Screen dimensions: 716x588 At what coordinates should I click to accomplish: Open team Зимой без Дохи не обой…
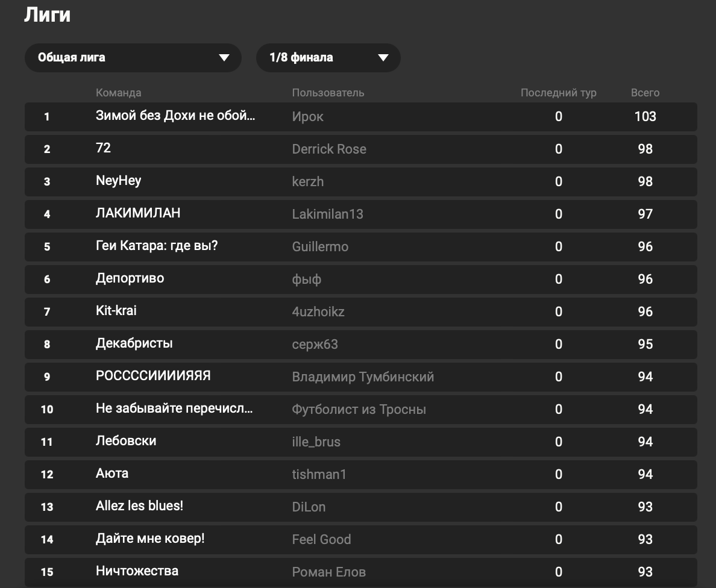[x=175, y=116]
